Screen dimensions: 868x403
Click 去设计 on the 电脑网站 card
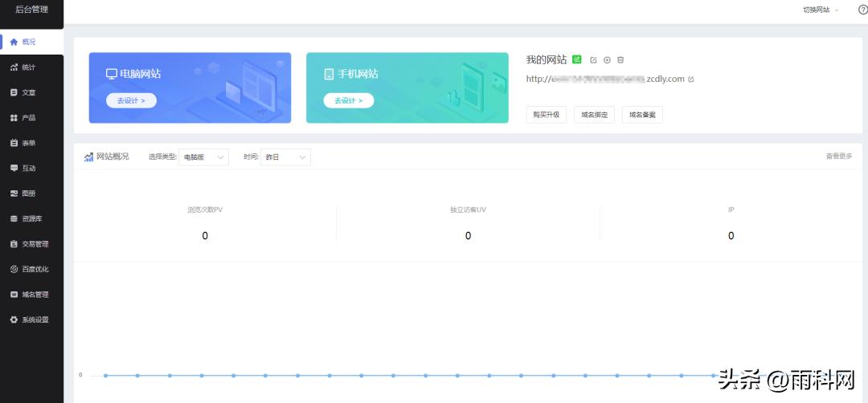(x=131, y=100)
